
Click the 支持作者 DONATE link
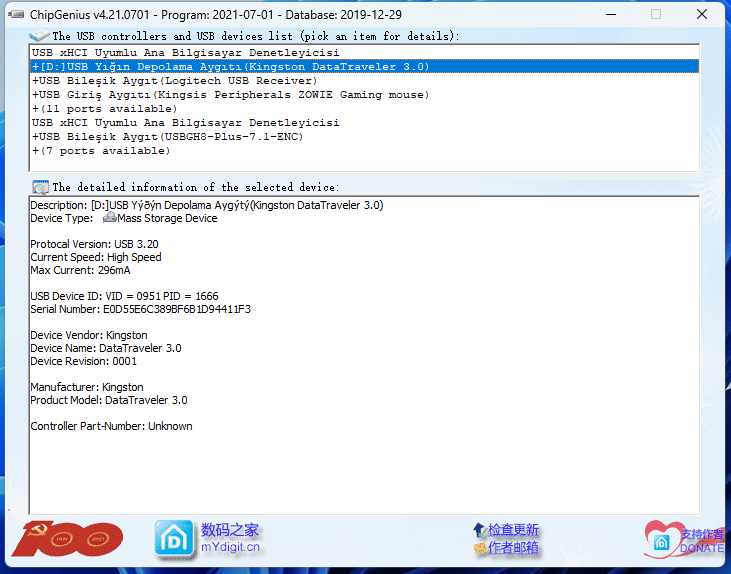pyautogui.click(x=702, y=541)
